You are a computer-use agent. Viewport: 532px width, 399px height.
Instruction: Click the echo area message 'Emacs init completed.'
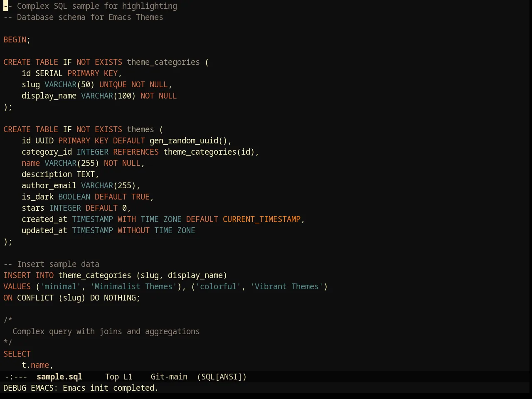pos(110,388)
